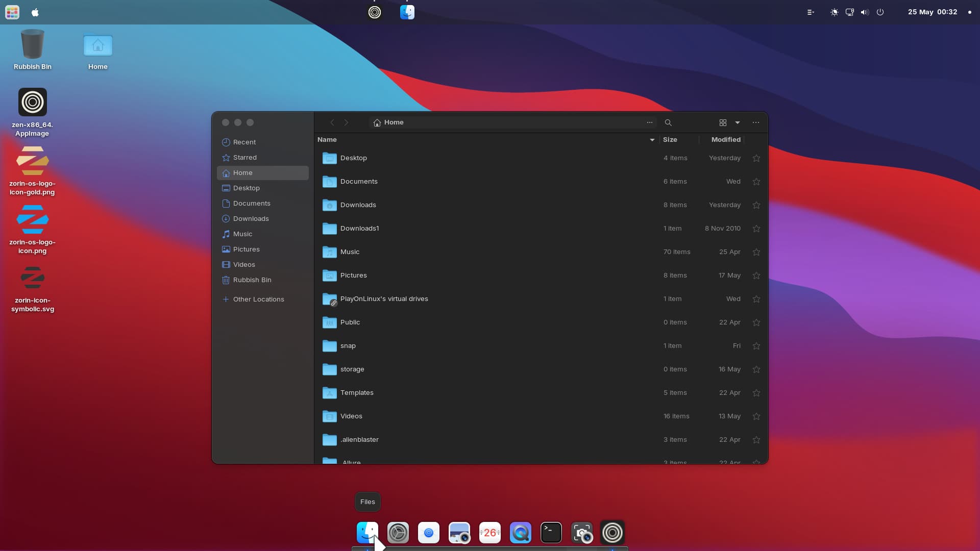Open the Terminal from the dock
Viewport: 980px width, 551px height.
(551, 533)
